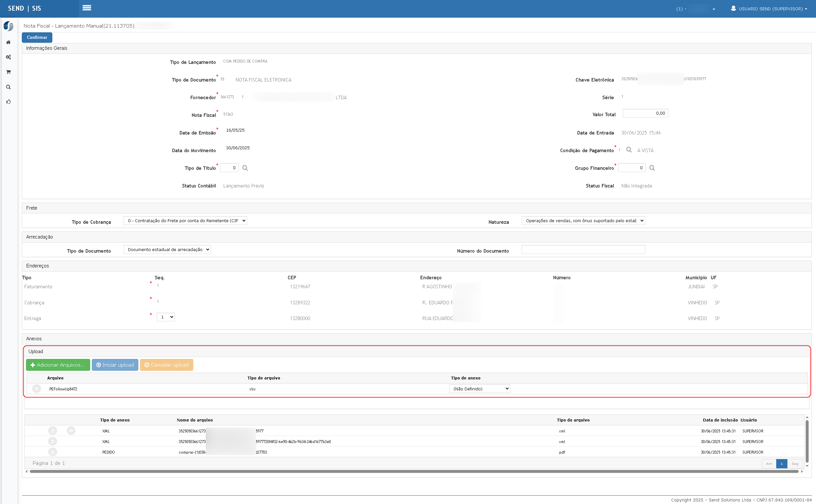Image resolution: width=816 pixels, height=504 pixels.
Task: Click the Faturamento address row label
Action: point(38,287)
